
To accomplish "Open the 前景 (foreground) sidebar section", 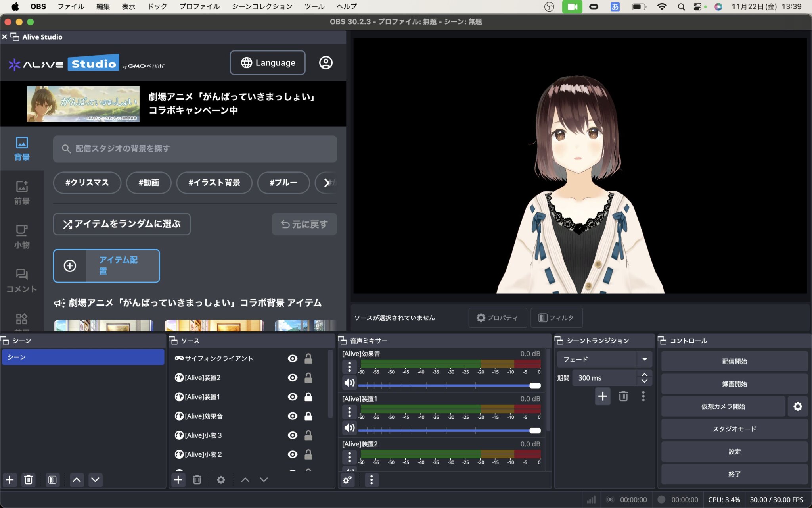I will pyautogui.click(x=22, y=192).
